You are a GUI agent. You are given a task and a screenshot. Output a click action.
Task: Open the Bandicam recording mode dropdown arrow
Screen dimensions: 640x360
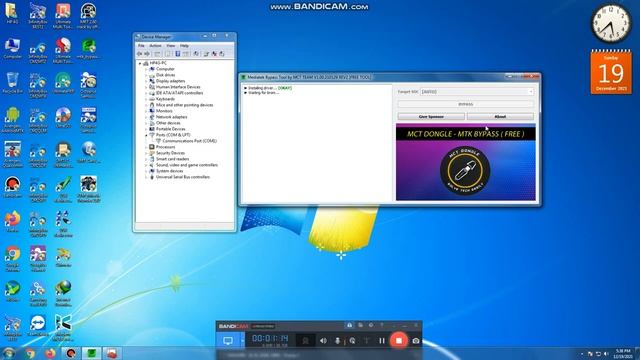242,340
